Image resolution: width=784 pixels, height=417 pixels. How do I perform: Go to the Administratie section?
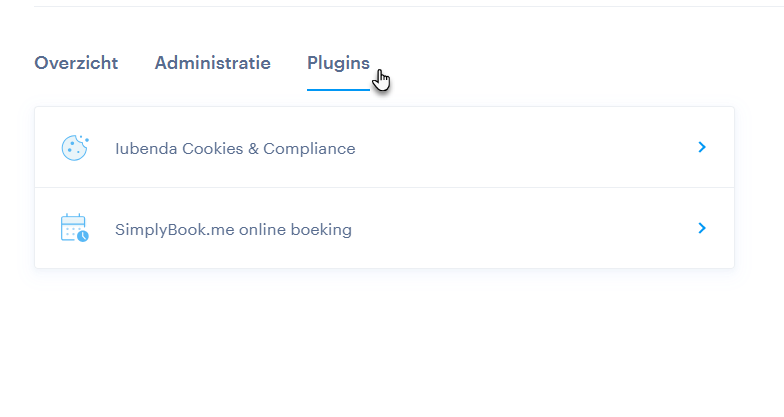(x=212, y=63)
